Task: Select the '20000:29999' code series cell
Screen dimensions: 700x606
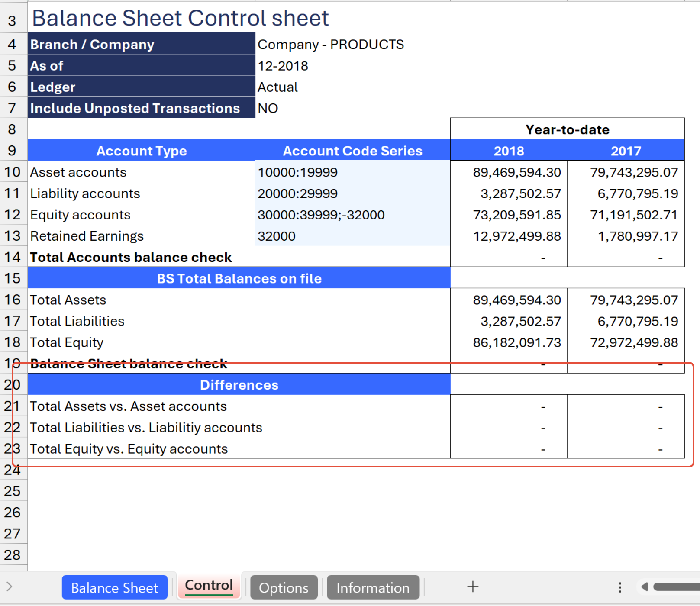Action: click(x=352, y=193)
